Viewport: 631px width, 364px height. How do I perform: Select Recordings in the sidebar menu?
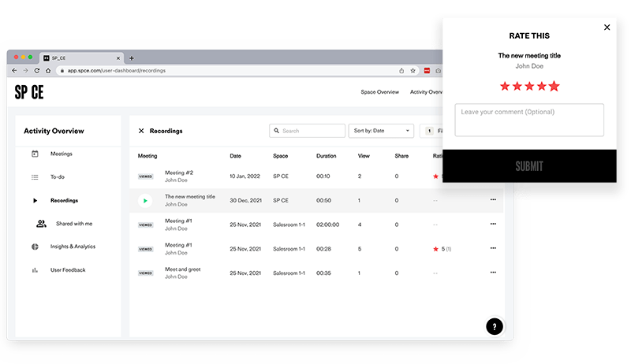pos(64,201)
